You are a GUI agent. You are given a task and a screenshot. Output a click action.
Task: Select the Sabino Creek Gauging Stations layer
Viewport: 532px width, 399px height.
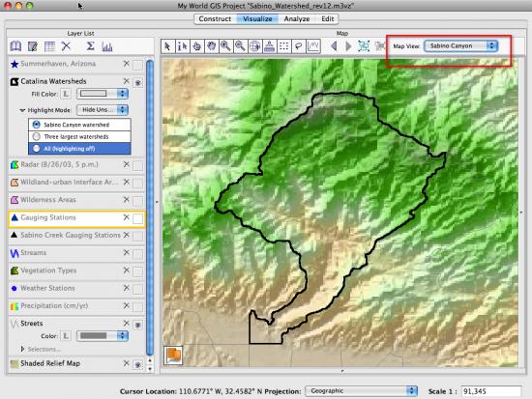(76, 235)
